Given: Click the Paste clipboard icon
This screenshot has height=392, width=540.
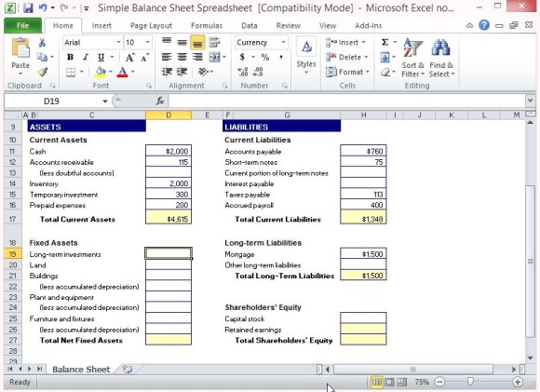Looking at the screenshot, I should click(20, 48).
